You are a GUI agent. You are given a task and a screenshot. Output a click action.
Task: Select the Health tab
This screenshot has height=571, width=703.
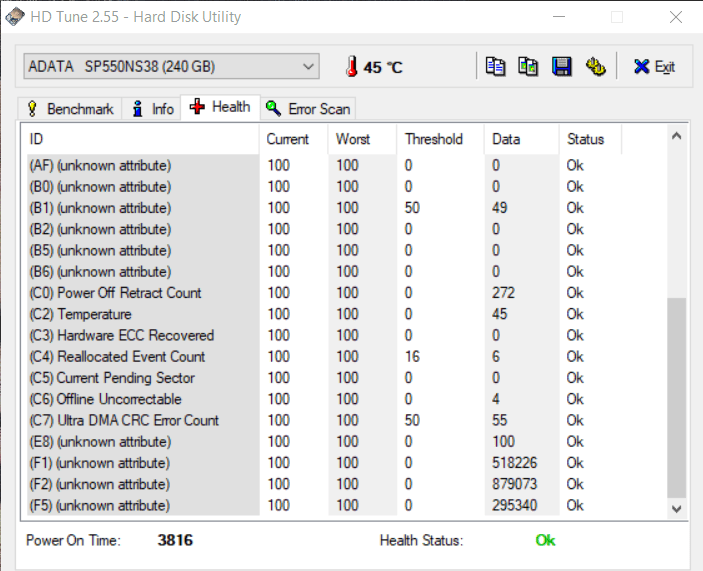tap(220, 107)
